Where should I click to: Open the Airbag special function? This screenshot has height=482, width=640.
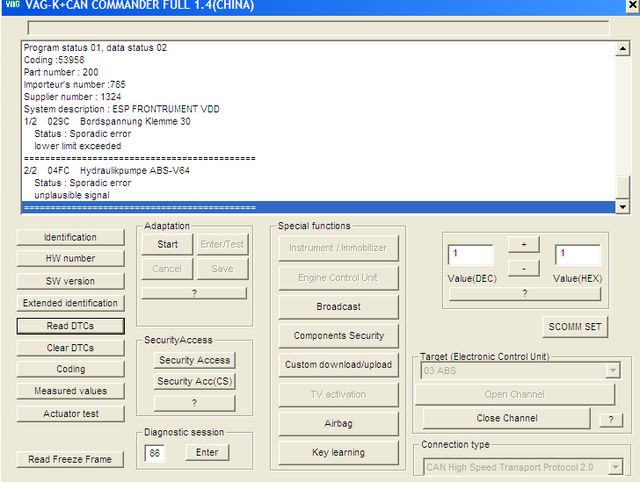(x=338, y=424)
